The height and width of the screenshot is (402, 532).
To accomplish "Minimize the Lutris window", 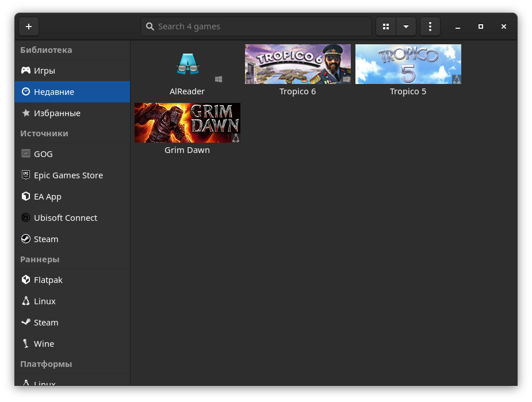I will (458, 26).
